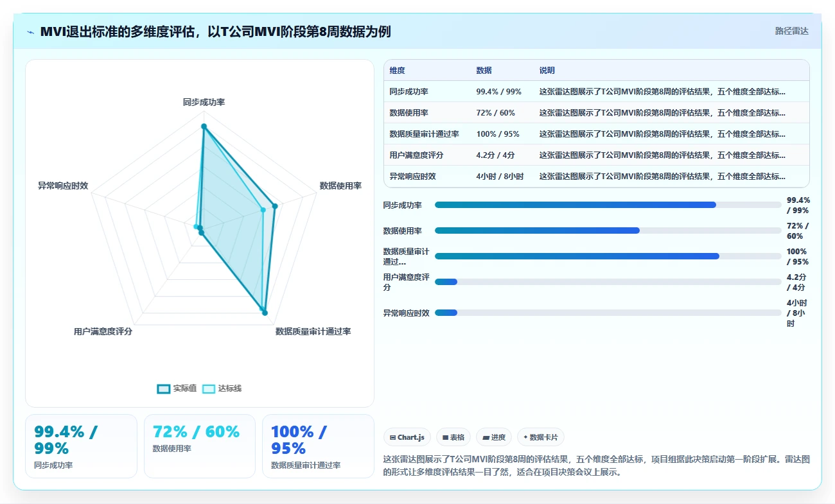Click the 实际值 radar point near 数据使用率
Image resolution: width=835 pixels, height=504 pixels.
pyautogui.click(x=274, y=206)
